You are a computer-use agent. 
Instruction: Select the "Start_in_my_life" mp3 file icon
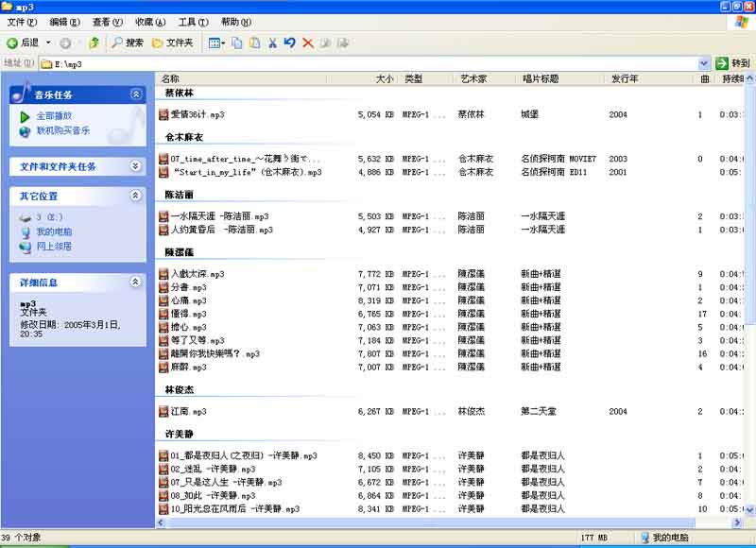point(163,172)
